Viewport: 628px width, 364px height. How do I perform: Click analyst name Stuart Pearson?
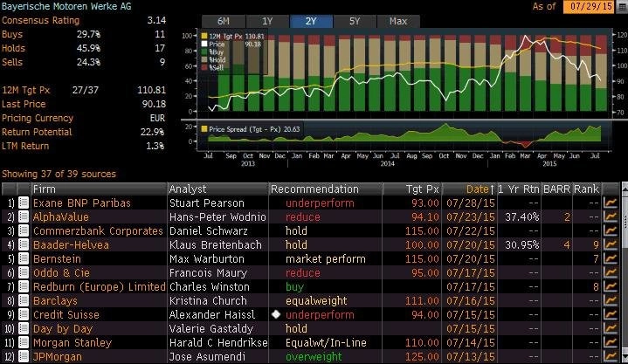(207, 203)
